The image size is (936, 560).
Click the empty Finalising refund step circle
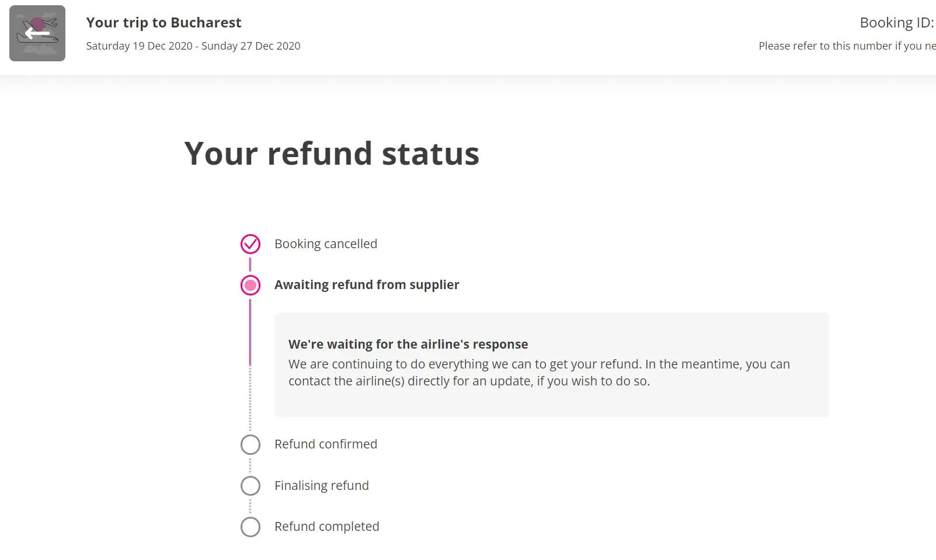(x=250, y=486)
